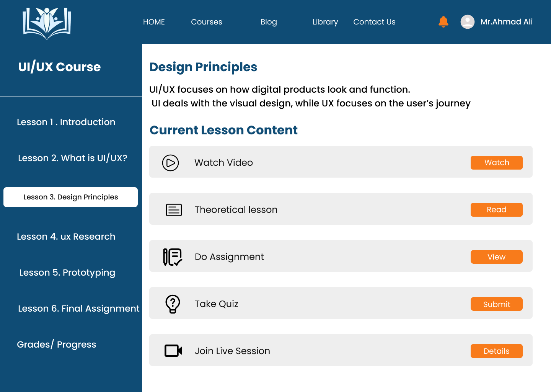Click the Read button for Theoretical lesson
551x392 pixels.
click(x=497, y=210)
